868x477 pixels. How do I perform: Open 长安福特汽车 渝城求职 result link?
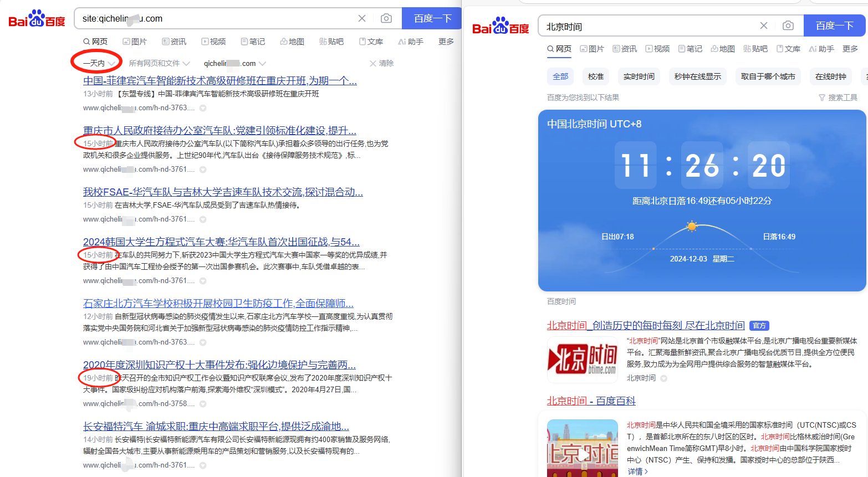[x=216, y=427]
